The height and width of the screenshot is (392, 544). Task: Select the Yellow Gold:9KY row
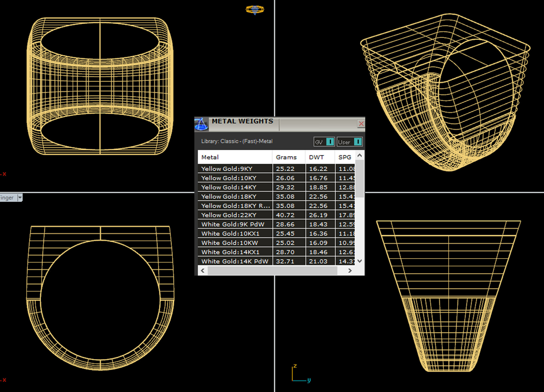click(276, 169)
